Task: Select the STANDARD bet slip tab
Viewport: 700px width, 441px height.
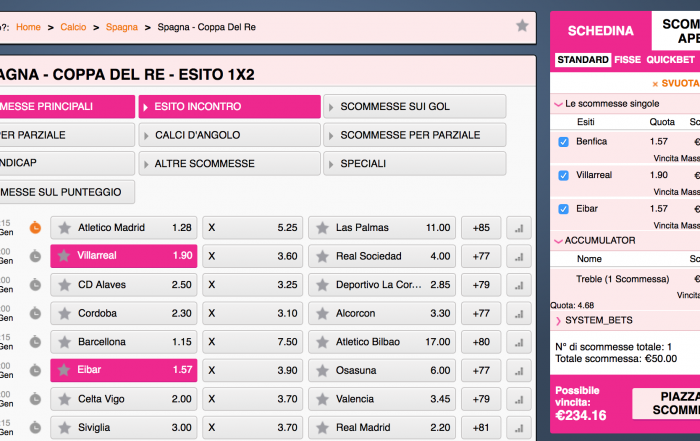Action: click(583, 60)
